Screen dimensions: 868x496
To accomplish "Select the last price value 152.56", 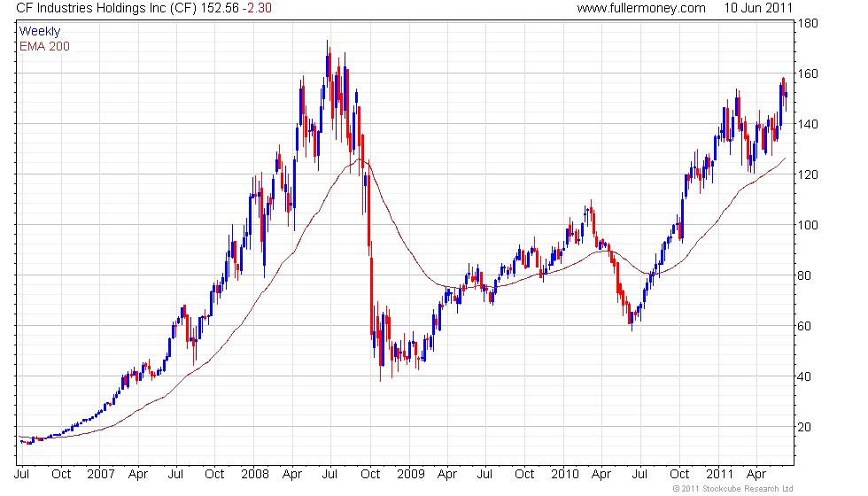I will [x=220, y=8].
